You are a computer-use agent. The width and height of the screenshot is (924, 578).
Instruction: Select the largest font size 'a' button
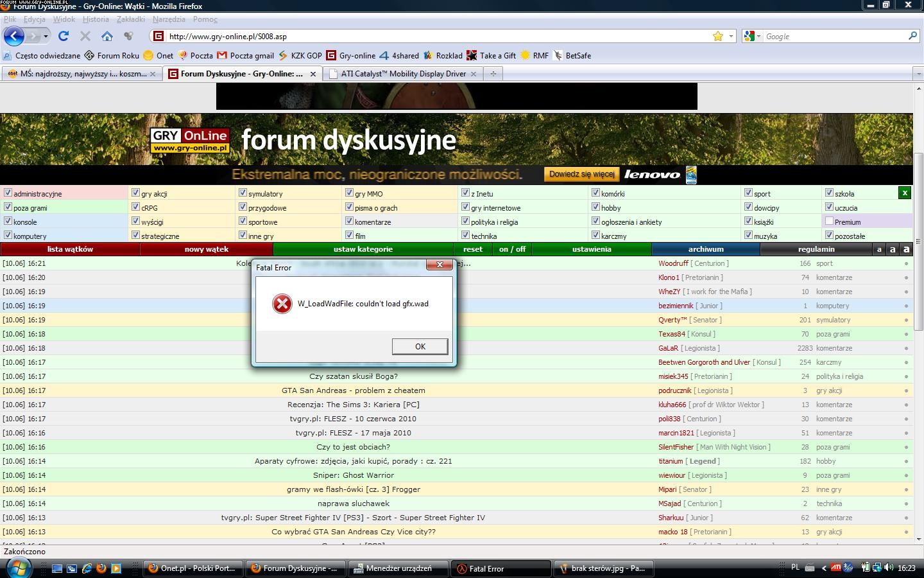[906, 249]
